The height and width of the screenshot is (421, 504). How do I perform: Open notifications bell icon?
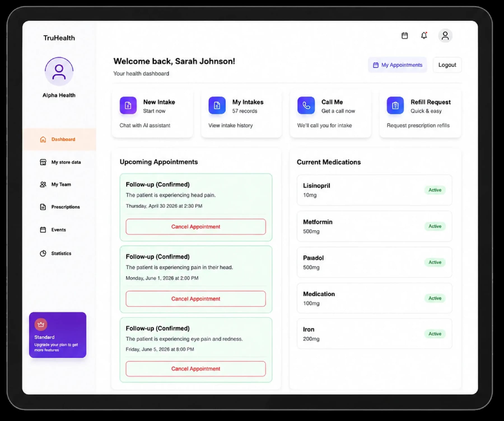424,36
